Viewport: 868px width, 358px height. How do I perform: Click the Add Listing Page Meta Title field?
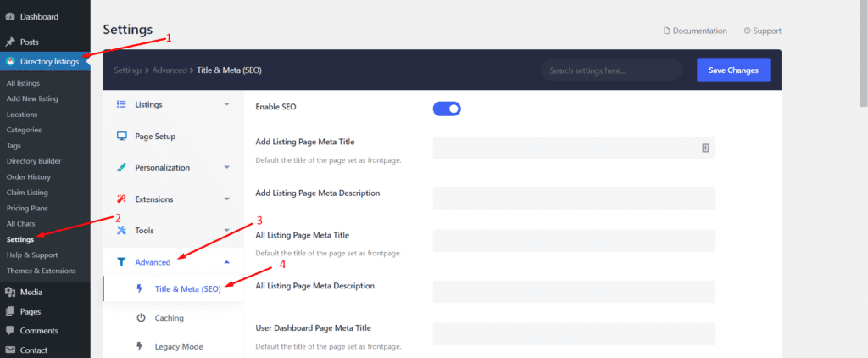click(x=565, y=148)
